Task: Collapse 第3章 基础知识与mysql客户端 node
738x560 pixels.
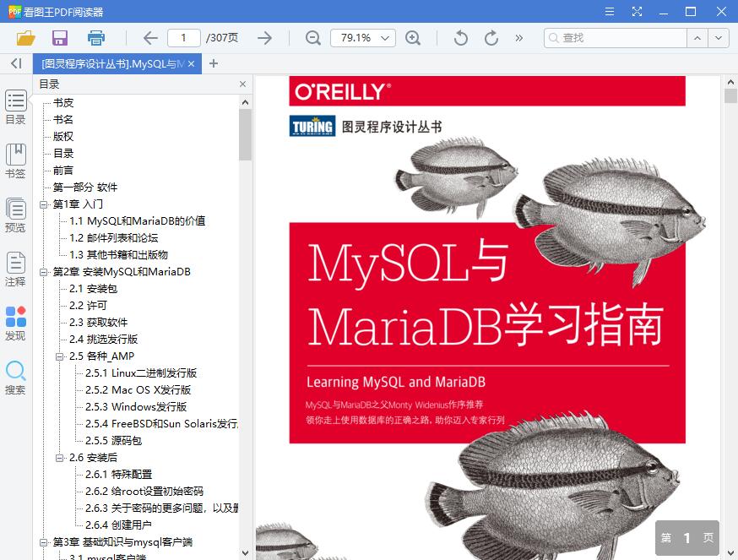Action: [43, 542]
